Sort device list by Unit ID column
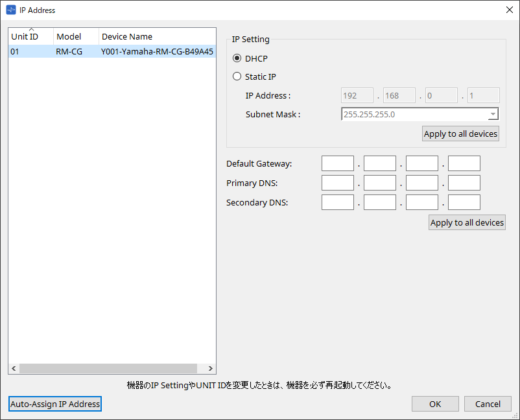This screenshot has height=420, width=520. [30, 37]
